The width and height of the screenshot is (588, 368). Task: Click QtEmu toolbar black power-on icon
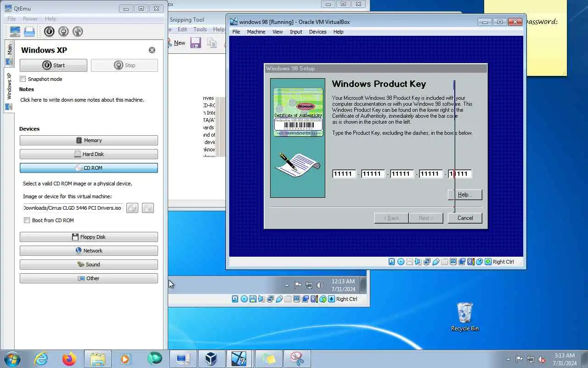point(49,31)
